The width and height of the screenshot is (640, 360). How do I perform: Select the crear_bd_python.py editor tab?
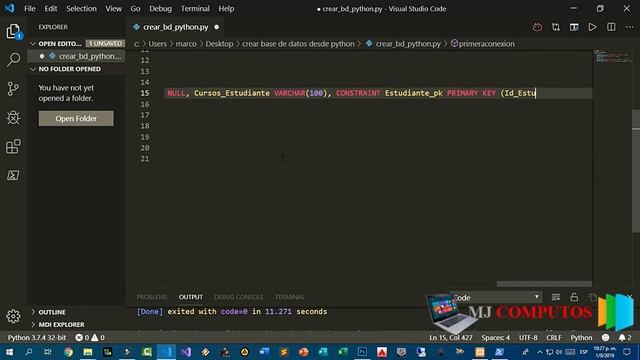(x=176, y=27)
